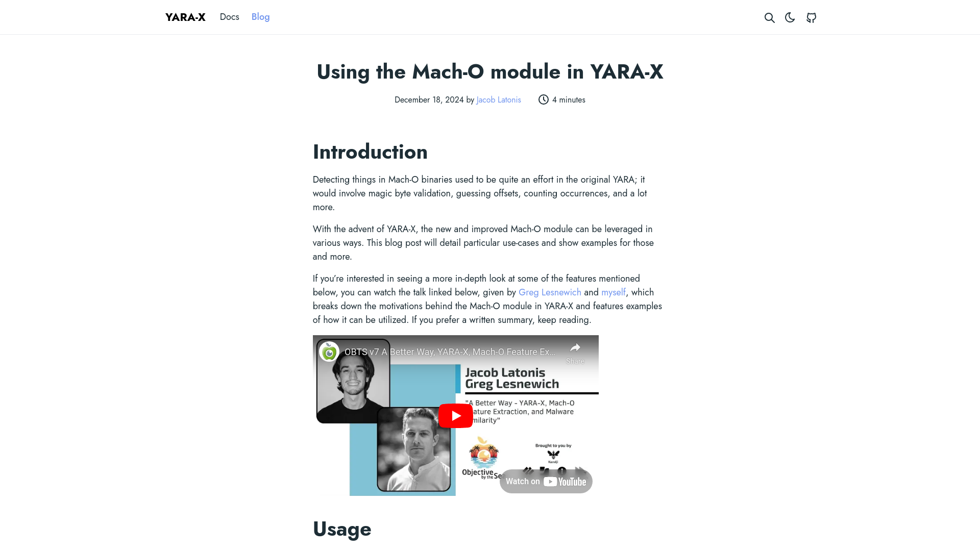Click Watch on YouTube button
Image resolution: width=980 pixels, height=551 pixels.
pyautogui.click(x=545, y=481)
